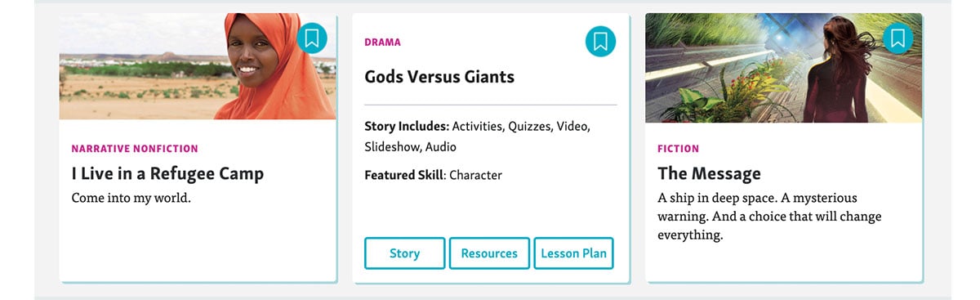Open the Story button for Gods Versus Giants
The height and width of the screenshot is (300, 980).
tap(404, 253)
